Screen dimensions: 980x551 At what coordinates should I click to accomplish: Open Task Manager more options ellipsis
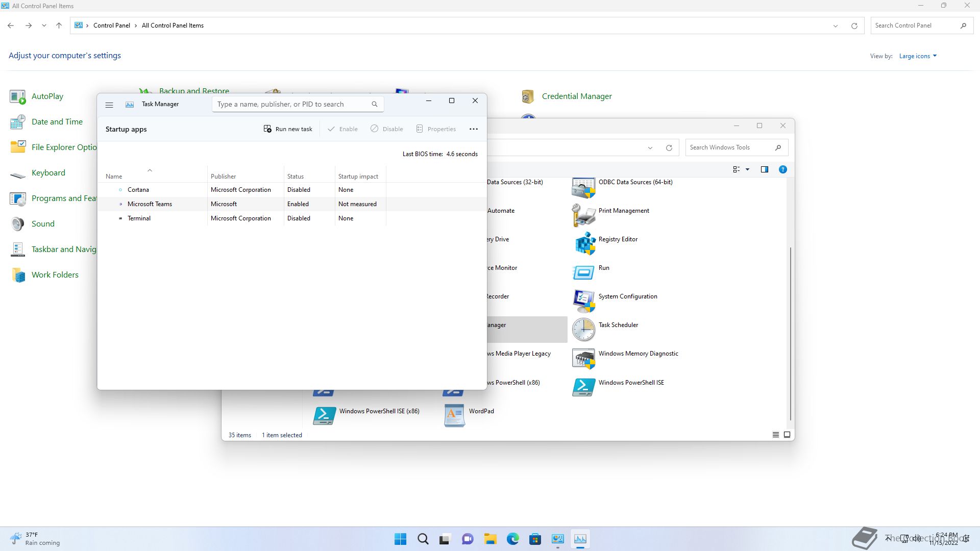(x=474, y=129)
